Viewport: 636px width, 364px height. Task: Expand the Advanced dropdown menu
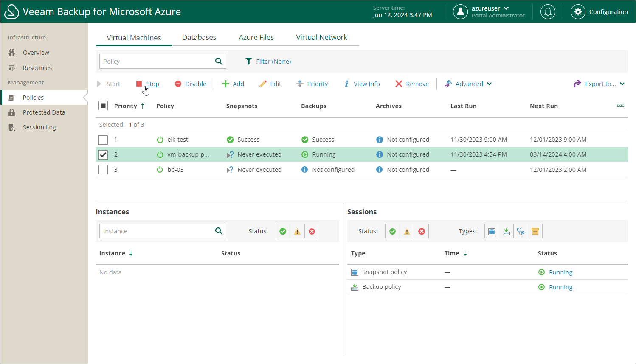coord(468,84)
